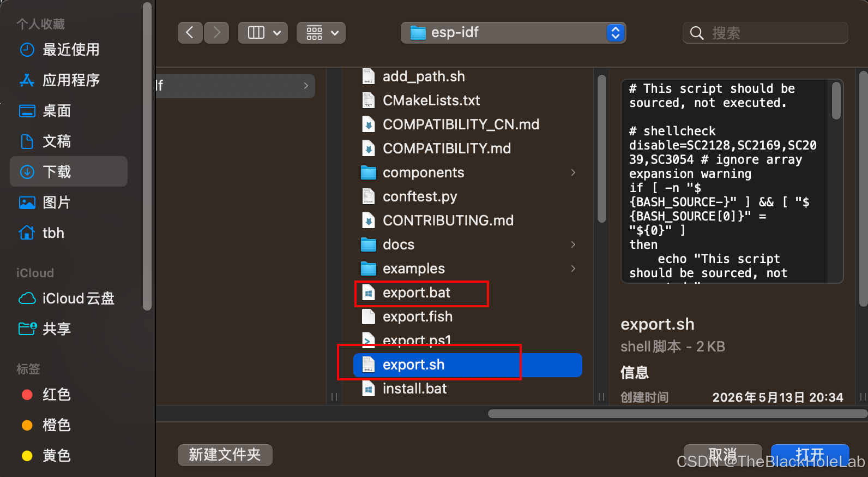868x477 pixels.
Task: Click the Open (打开) button
Action: click(810, 455)
